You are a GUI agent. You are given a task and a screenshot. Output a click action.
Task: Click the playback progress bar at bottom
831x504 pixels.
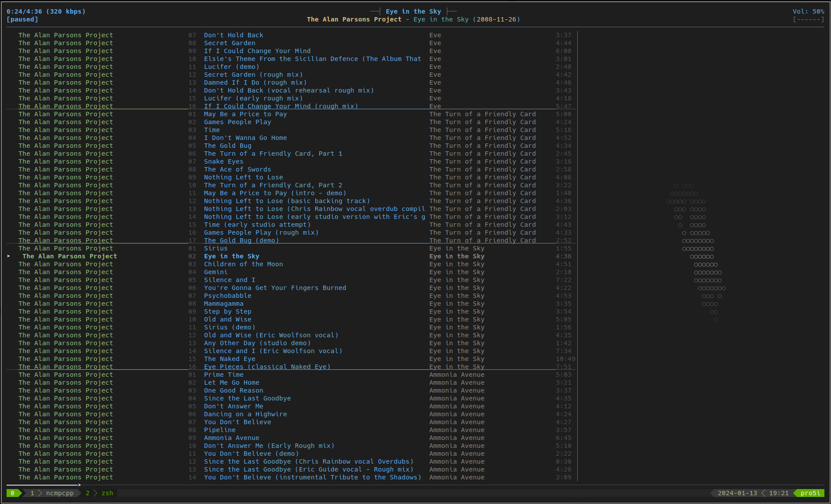click(x=415, y=485)
